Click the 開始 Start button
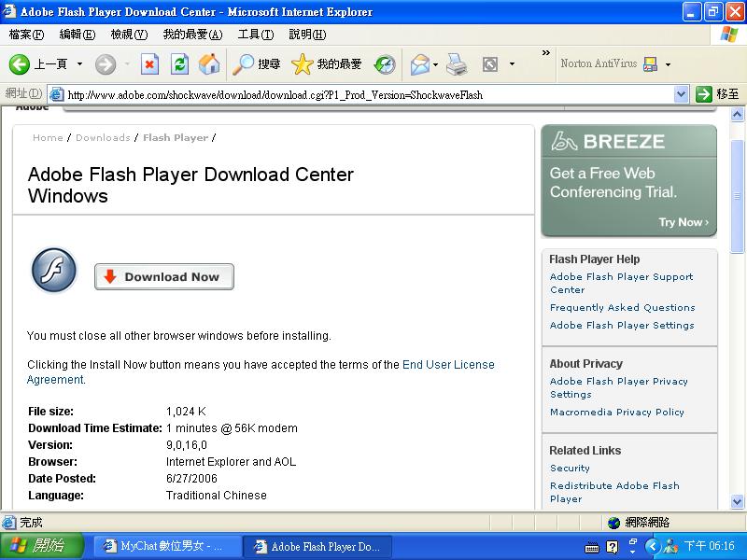Screen dimensions: 747x560 (42, 546)
